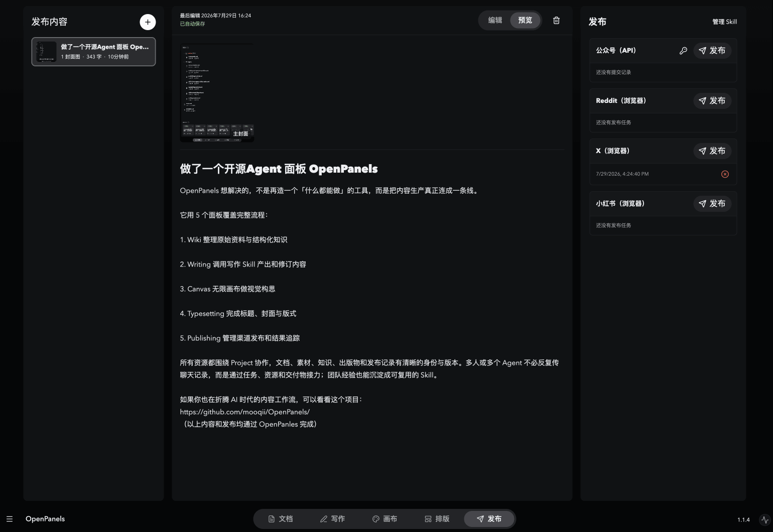This screenshot has width=773, height=532.
Task: Publish to 小红书 (浏览器)
Action: [x=712, y=204]
